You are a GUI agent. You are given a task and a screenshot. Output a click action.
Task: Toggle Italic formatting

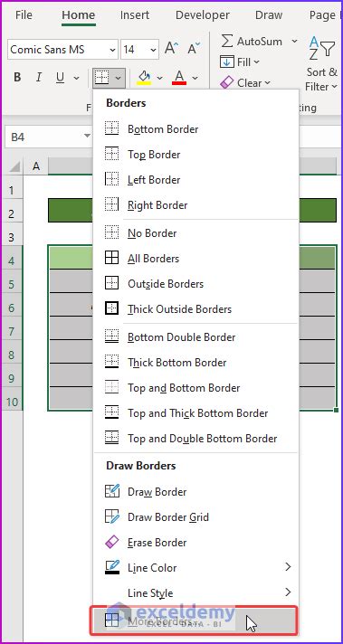[x=39, y=77]
